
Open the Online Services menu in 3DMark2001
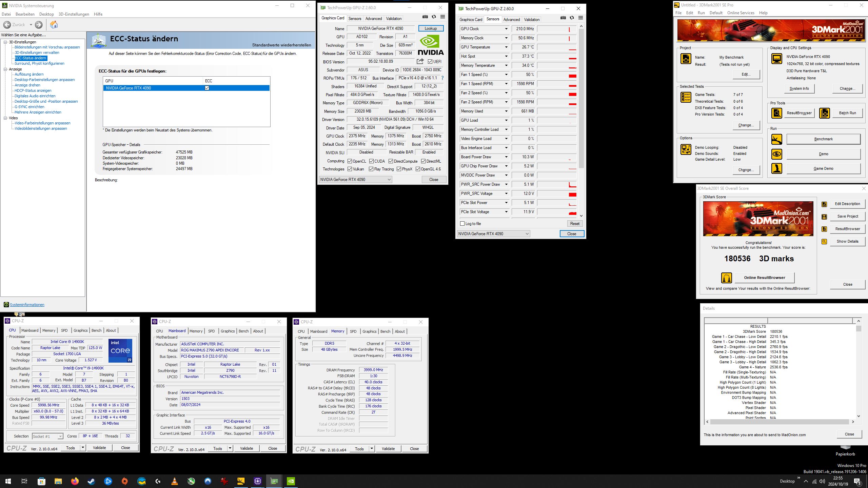point(741,13)
